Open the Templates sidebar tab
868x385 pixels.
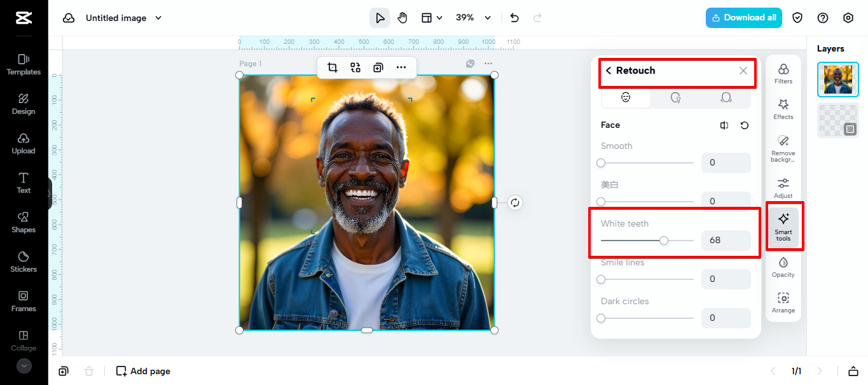point(24,64)
